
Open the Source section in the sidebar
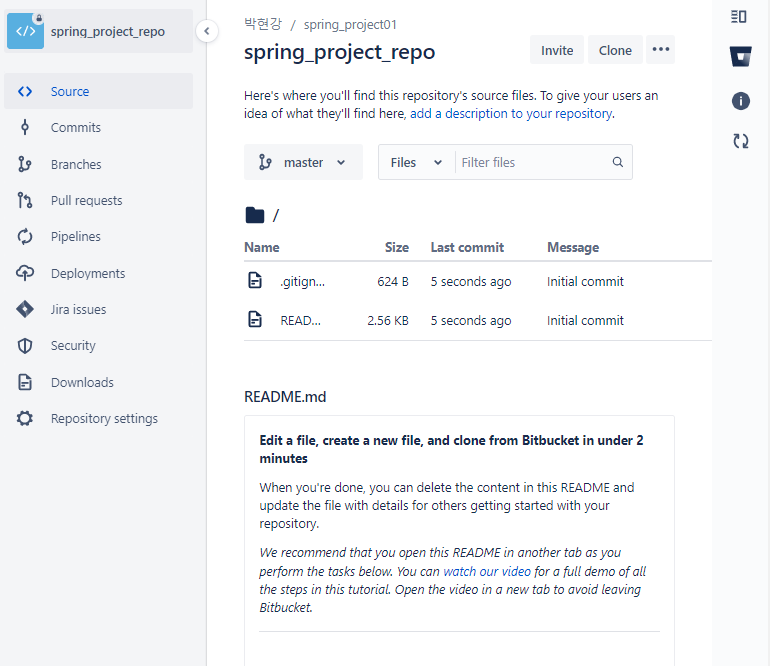pos(98,91)
